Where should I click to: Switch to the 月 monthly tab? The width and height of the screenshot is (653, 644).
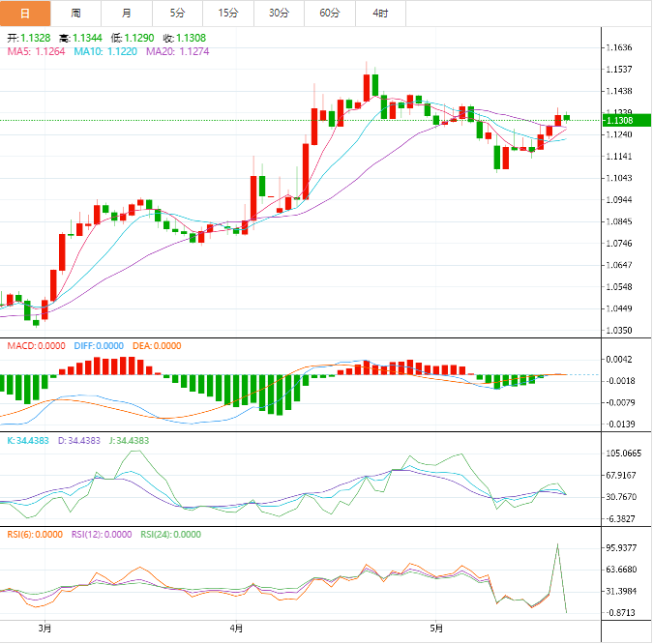click(127, 13)
